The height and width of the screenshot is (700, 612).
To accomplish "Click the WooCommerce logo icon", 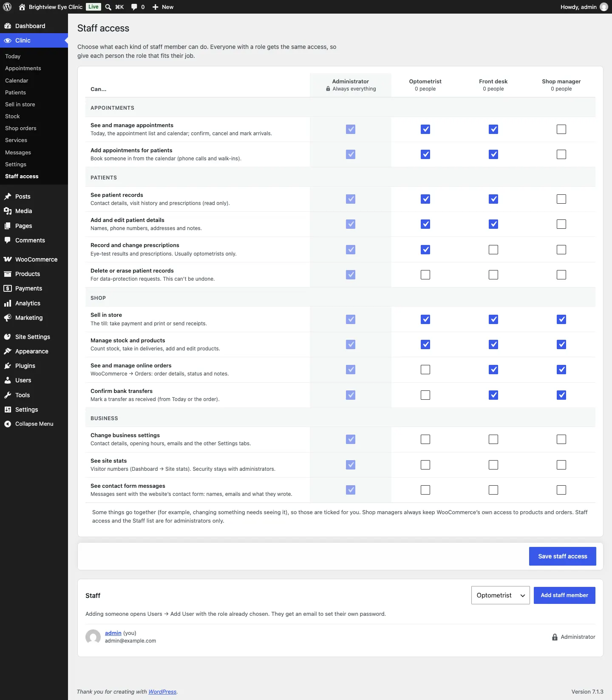I will pos(8,259).
